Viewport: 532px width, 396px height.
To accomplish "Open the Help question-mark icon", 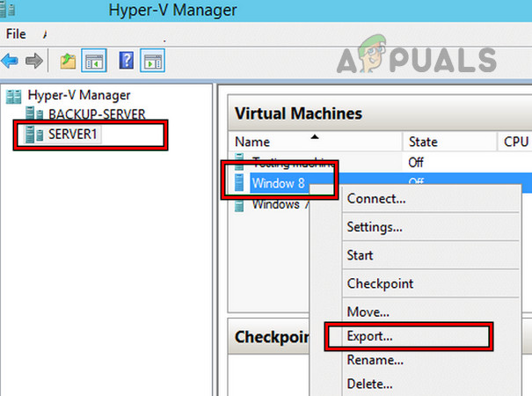I will click(127, 61).
